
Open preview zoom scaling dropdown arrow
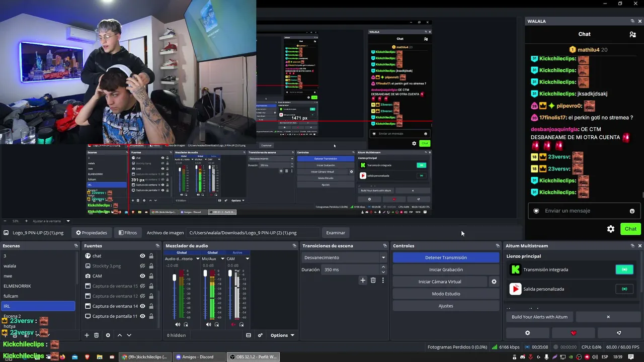(68, 221)
